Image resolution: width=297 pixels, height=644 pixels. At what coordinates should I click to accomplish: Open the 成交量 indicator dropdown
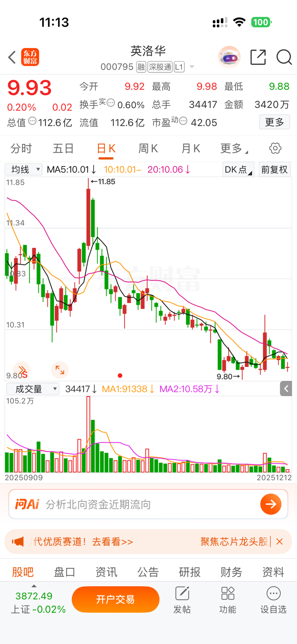[x=33, y=389]
